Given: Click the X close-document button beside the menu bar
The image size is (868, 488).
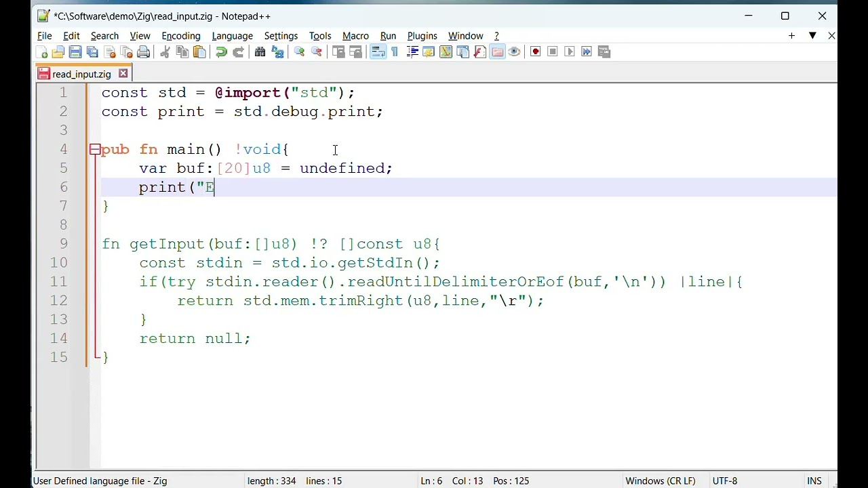Looking at the screenshot, I should click(x=831, y=35).
